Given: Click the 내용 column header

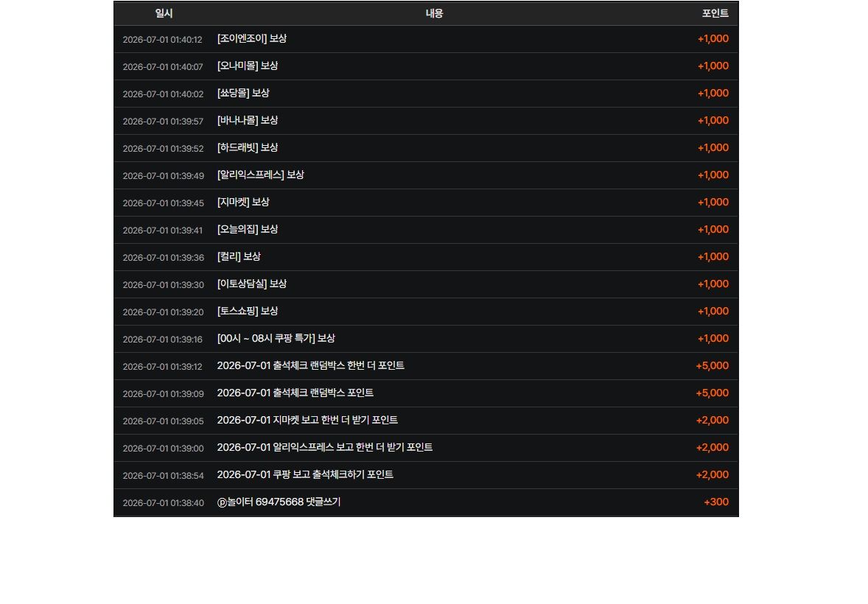Looking at the screenshot, I should click(435, 13).
